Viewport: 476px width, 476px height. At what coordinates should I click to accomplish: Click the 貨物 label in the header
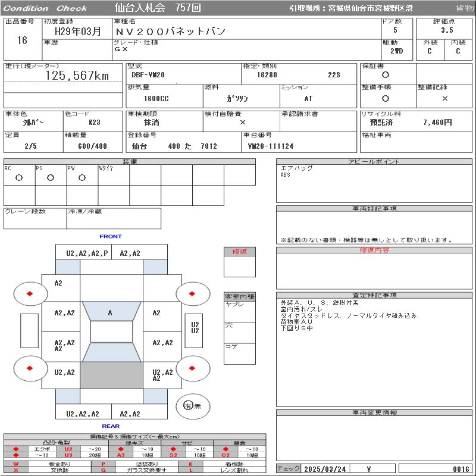click(x=464, y=8)
